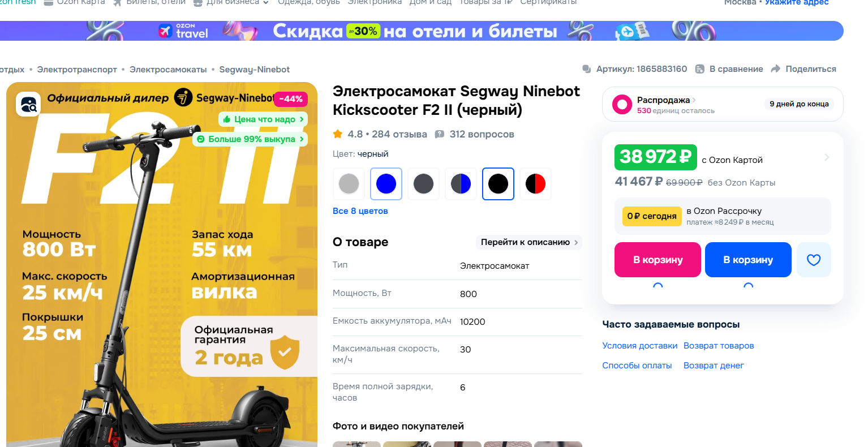Viewport: 868px width, 447px height.
Task: Select the blue color swatch
Action: click(386, 184)
